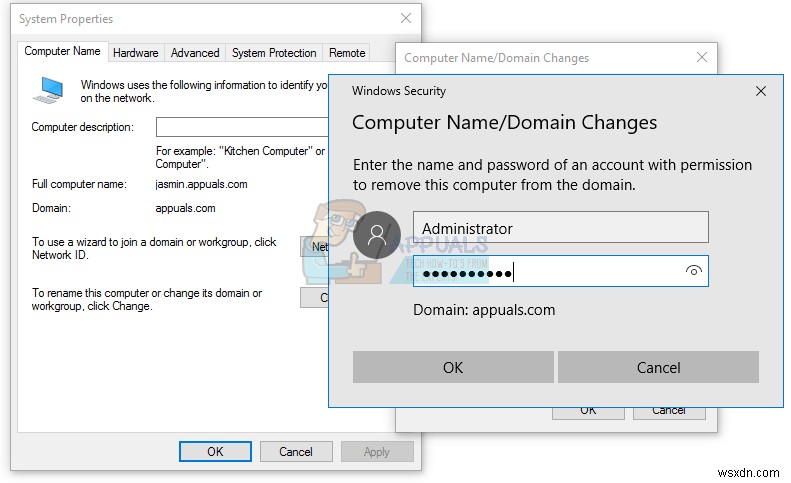Switch to the Hardware tab
Image resolution: width=791 pixels, height=483 pixels.
(135, 53)
